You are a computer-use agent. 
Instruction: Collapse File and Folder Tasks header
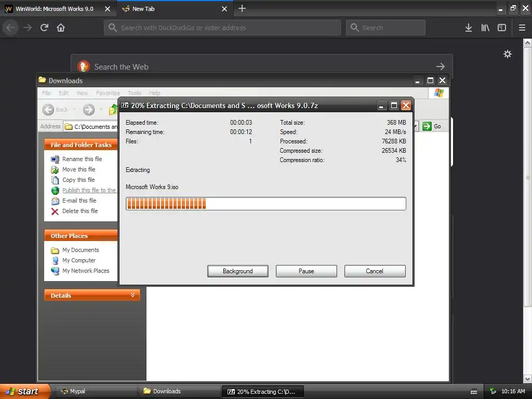click(x=81, y=144)
